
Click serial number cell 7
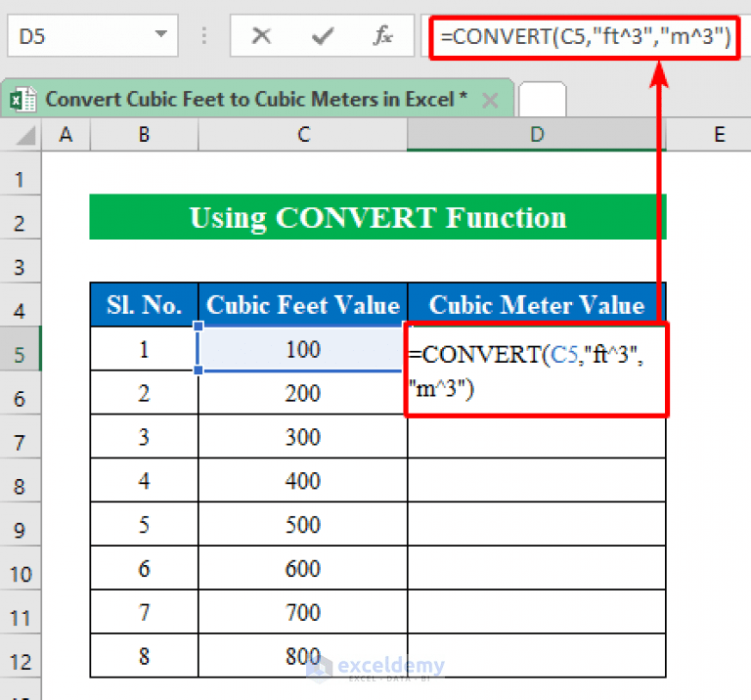coord(144,612)
